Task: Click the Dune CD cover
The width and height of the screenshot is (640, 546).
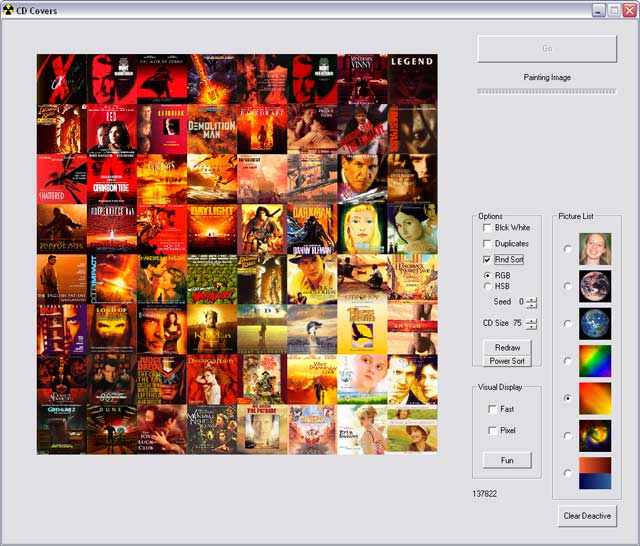Action: (x=112, y=429)
